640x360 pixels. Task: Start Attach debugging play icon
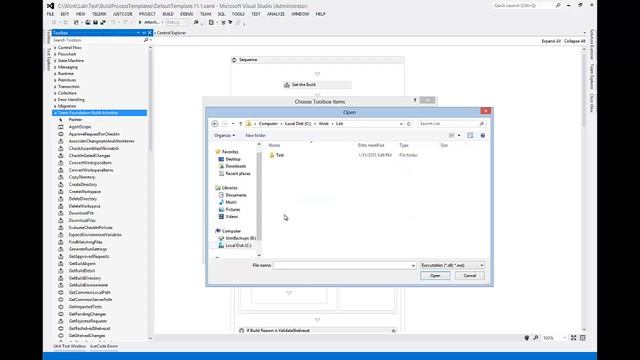[x=140, y=22]
